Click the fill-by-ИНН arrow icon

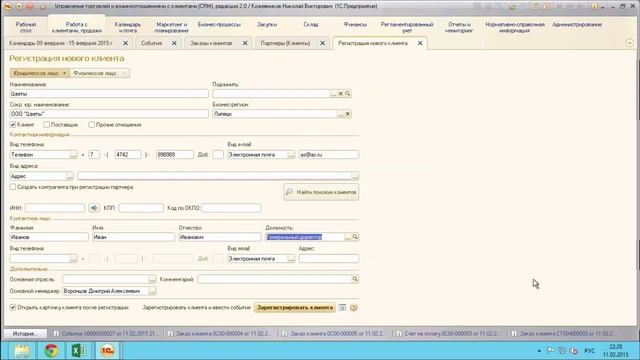pyautogui.click(x=94, y=208)
